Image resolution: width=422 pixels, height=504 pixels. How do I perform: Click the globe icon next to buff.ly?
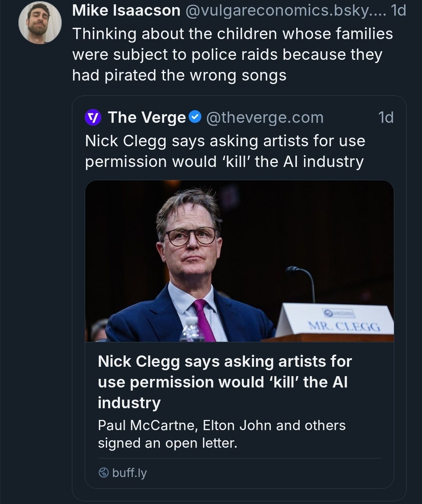[104, 473]
